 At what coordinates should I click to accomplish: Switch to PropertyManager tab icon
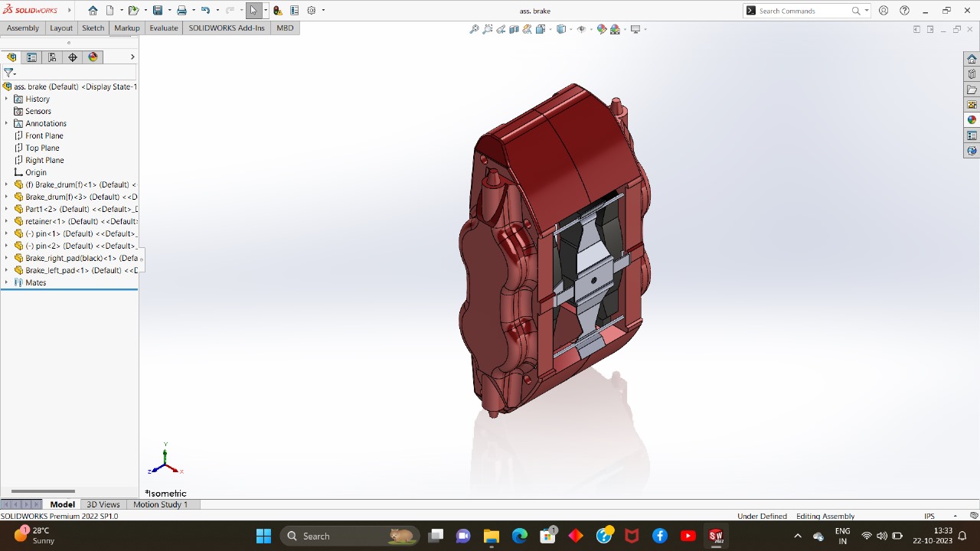(31, 57)
